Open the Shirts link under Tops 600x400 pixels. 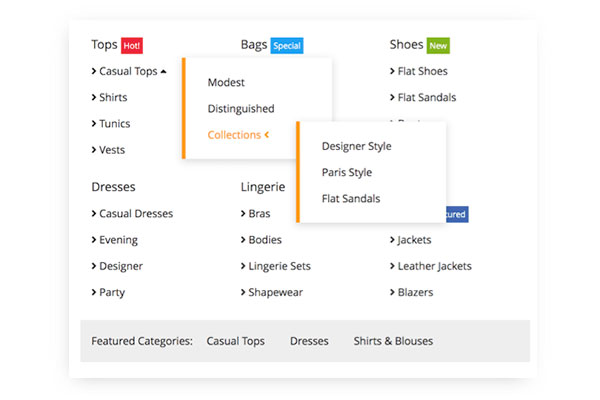114,98
